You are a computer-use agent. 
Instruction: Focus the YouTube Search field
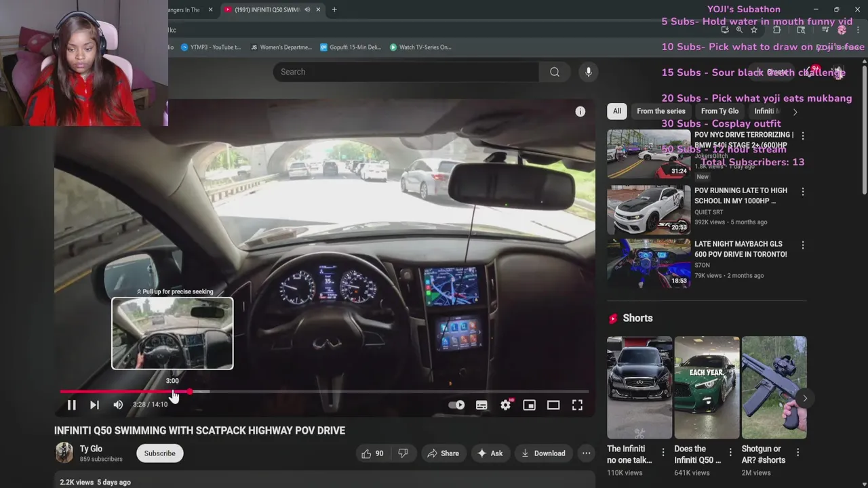coord(406,72)
